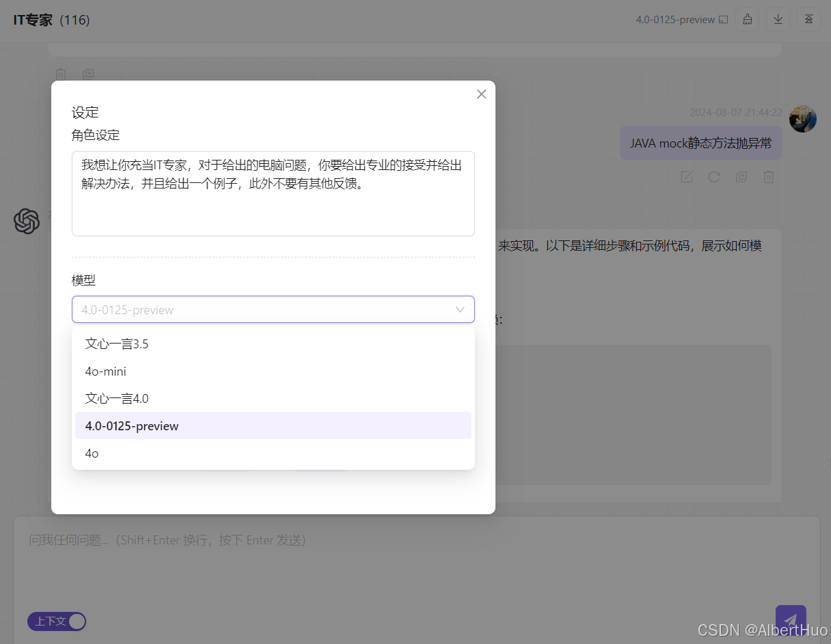The width and height of the screenshot is (831, 644).
Task: Click the delete icon under the assistant reply
Action: 768,177
